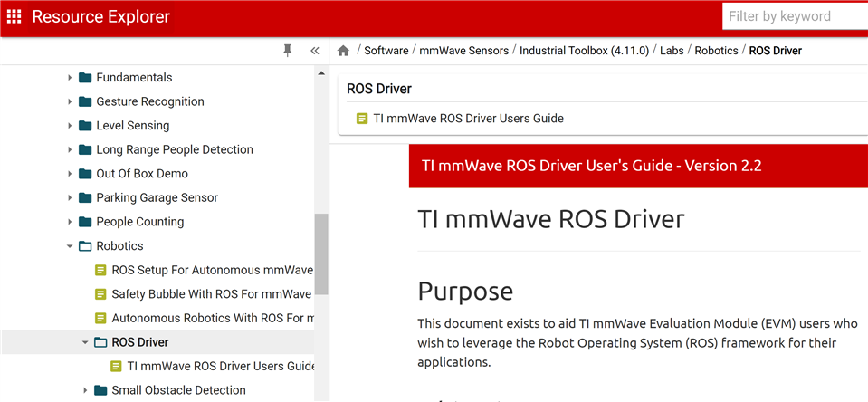The image size is (868, 402).
Task: Click document icon in ROS Driver card
Action: [362, 119]
